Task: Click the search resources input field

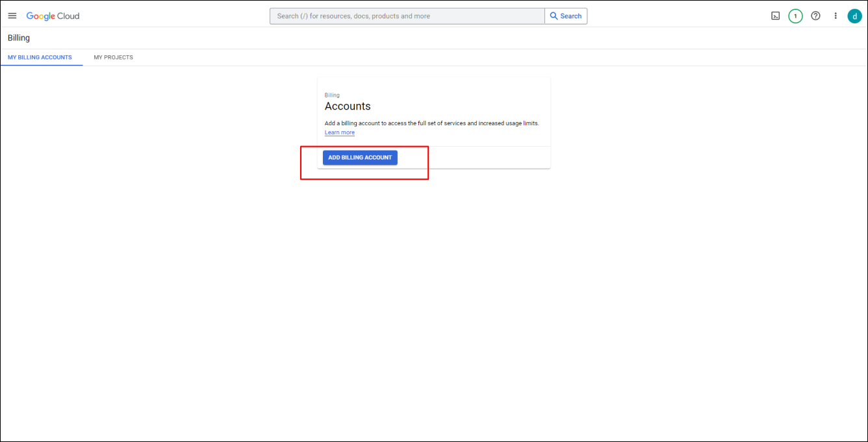Action: pyautogui.click(x=407, y=16)
